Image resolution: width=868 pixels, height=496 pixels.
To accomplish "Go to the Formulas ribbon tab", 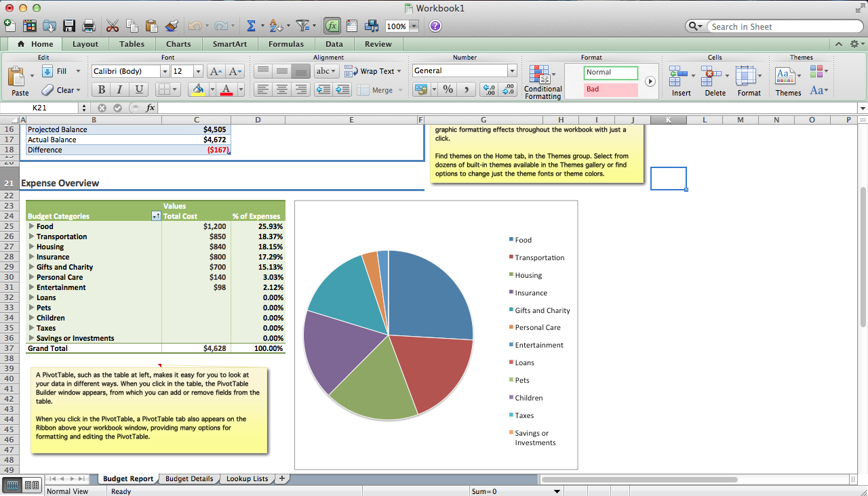I will pos(286,44).
